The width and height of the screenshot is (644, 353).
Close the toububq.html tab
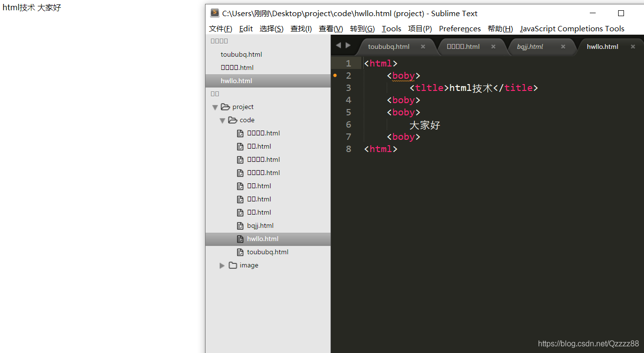[423, 46]
